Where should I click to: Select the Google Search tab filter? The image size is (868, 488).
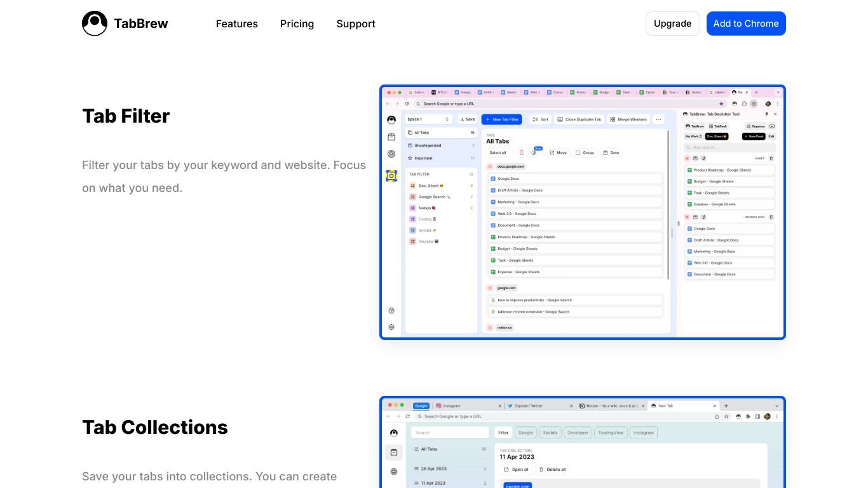(x=441, y=197)
